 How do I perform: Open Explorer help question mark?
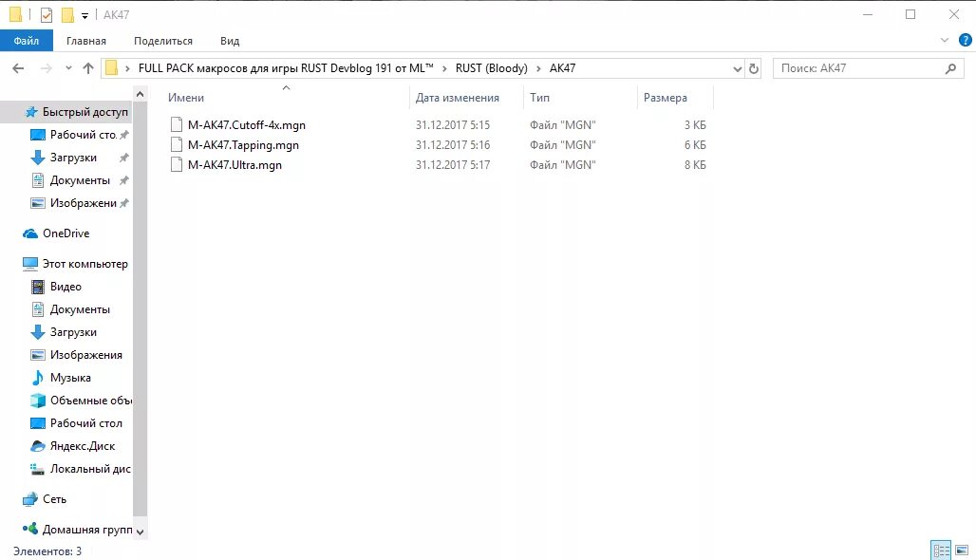pyautogui.click(x=966, y=41)
